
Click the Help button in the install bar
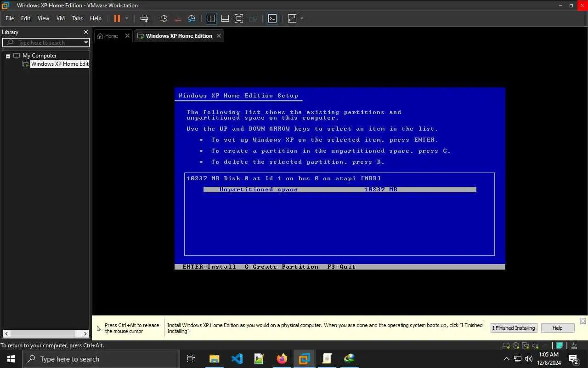tap(557, 328)
